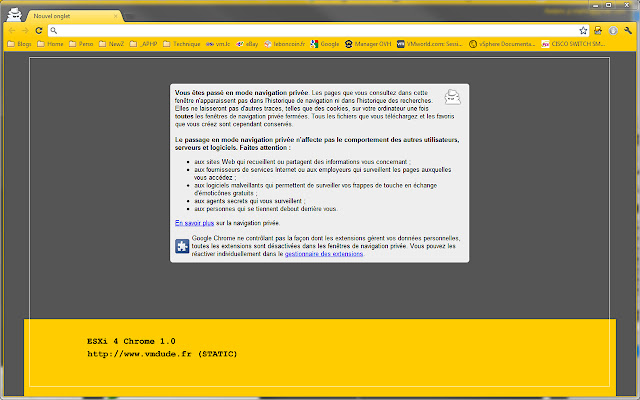Minimize the Chrome window
This screenshot has width=640, height=400.
[x=596, y=5]
